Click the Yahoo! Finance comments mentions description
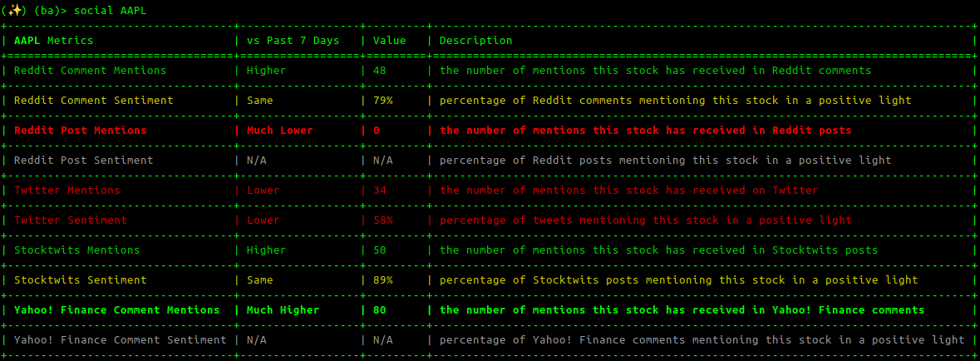980x361 pixels. tap(682, 310)
